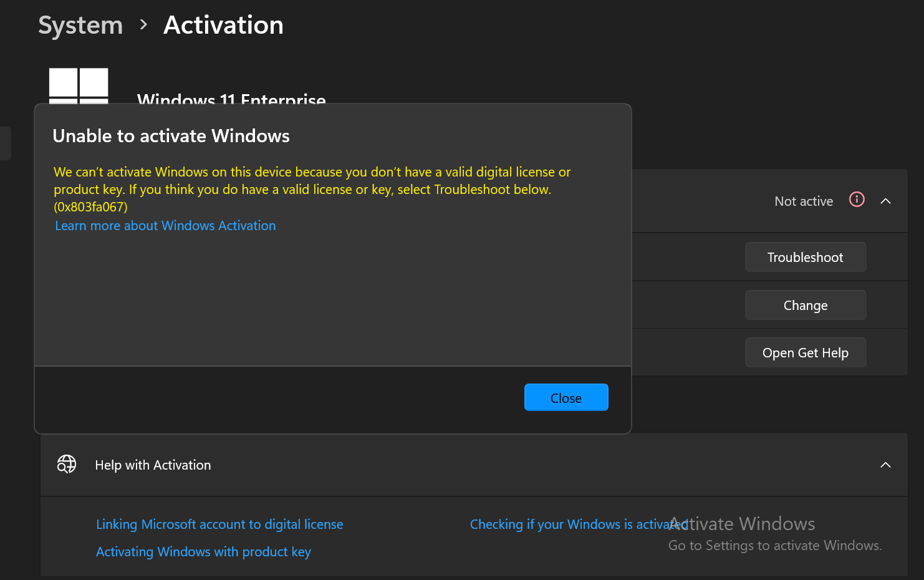Screen dimensions: 924x580
Task: Click the globe icon next to Help with Activation
Action: point(67,464)
